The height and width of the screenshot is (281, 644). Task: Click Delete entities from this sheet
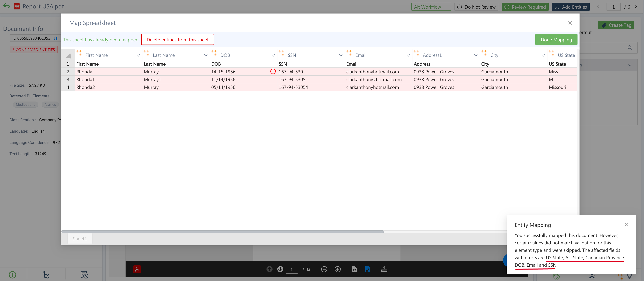177,40
